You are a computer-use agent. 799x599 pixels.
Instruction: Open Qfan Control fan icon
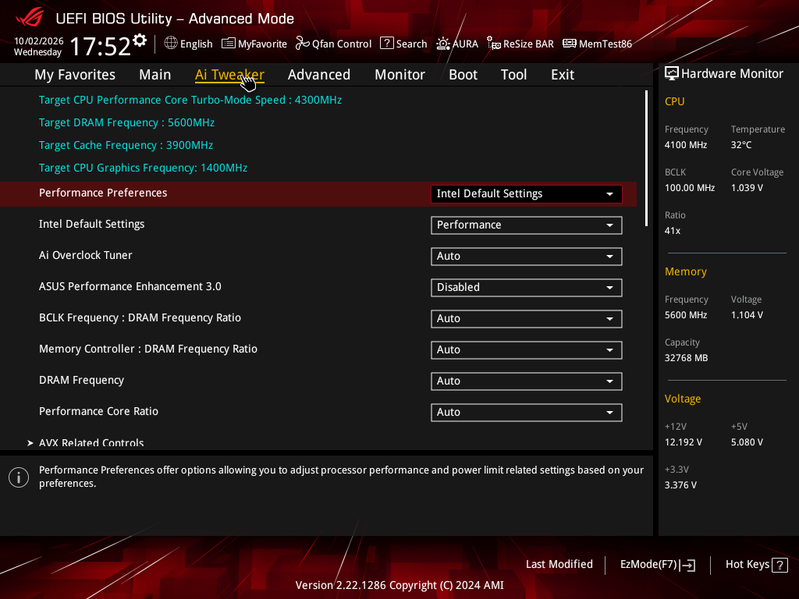point(303,44)
